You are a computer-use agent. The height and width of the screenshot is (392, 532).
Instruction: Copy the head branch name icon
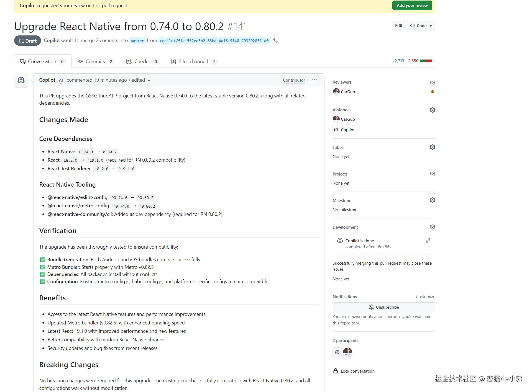click(275, 40)
